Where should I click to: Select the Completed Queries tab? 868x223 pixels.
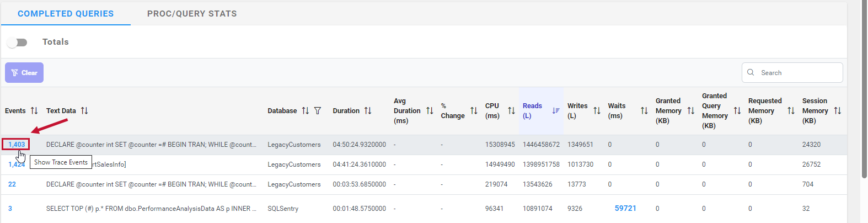66,14
